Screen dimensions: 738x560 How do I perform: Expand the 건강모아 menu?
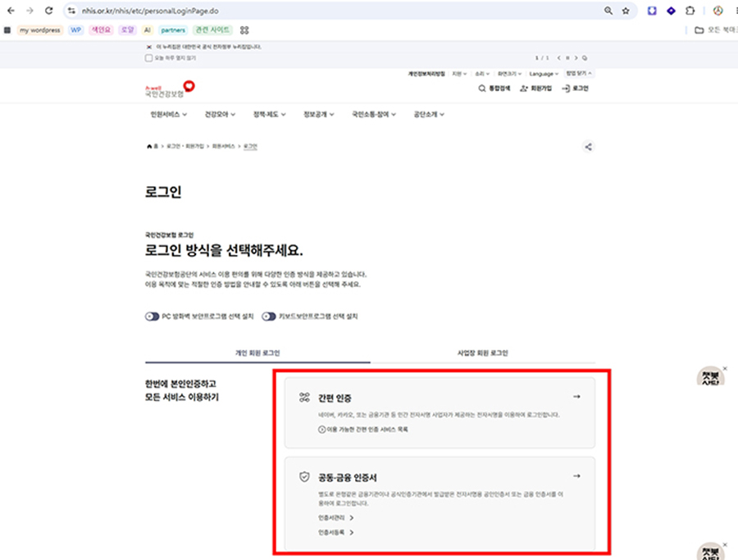click(220, 114)
